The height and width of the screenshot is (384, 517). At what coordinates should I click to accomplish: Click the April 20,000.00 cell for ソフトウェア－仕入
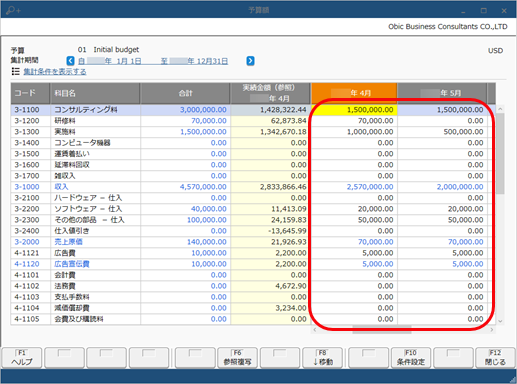tap(354, 209)
